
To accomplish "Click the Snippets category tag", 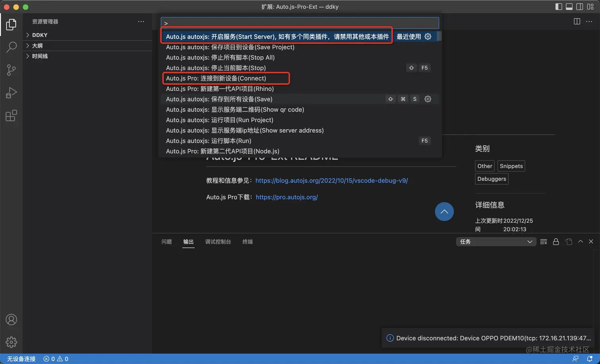I will tap(511, 166).
